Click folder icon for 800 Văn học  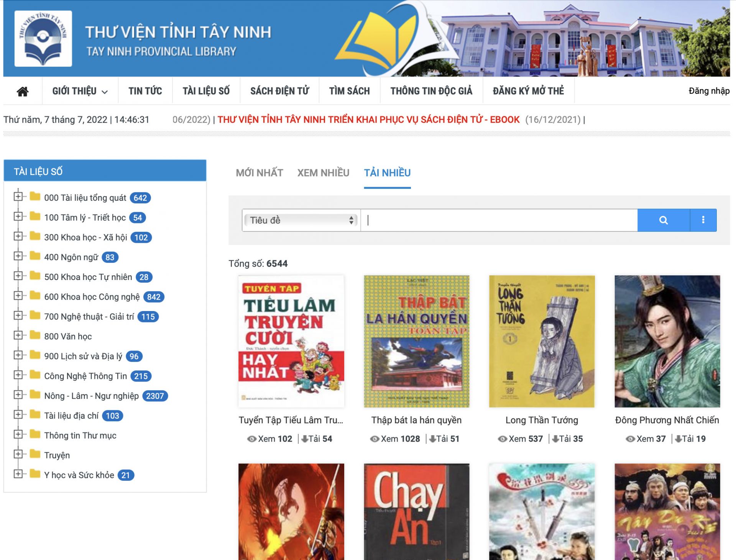[35, 336]
